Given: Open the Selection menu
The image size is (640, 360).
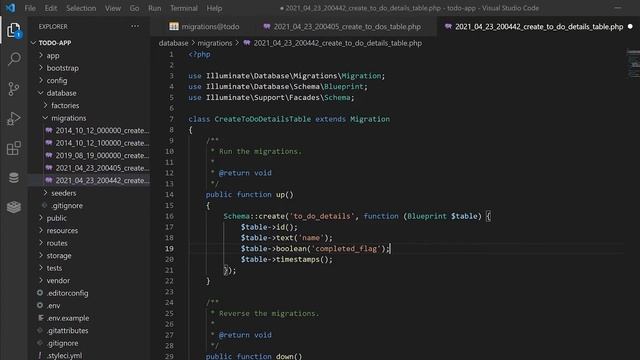Looking at the screenshot, I should (x=81, y=8).
